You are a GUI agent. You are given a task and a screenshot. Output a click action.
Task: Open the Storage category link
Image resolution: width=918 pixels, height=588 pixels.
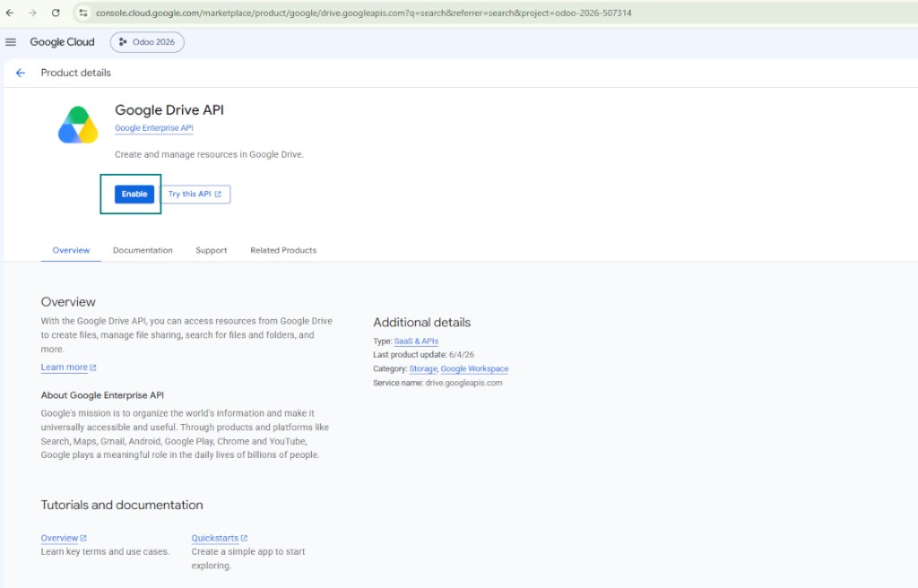pyautogui.click(x=423, y=369)
